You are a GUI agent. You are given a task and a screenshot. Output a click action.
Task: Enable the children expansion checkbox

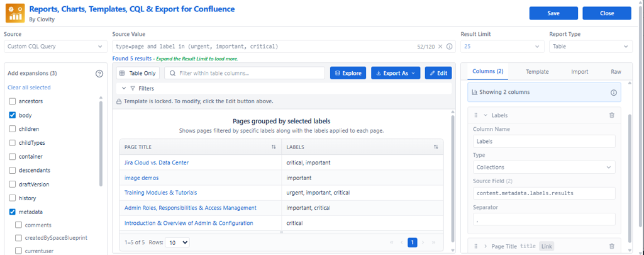click(13, 129)
